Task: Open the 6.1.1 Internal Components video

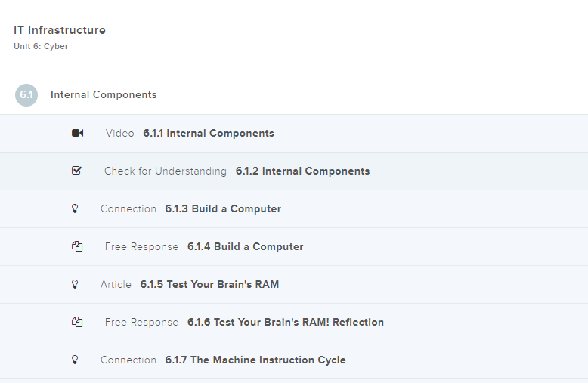Action: (x=209, y=134)
